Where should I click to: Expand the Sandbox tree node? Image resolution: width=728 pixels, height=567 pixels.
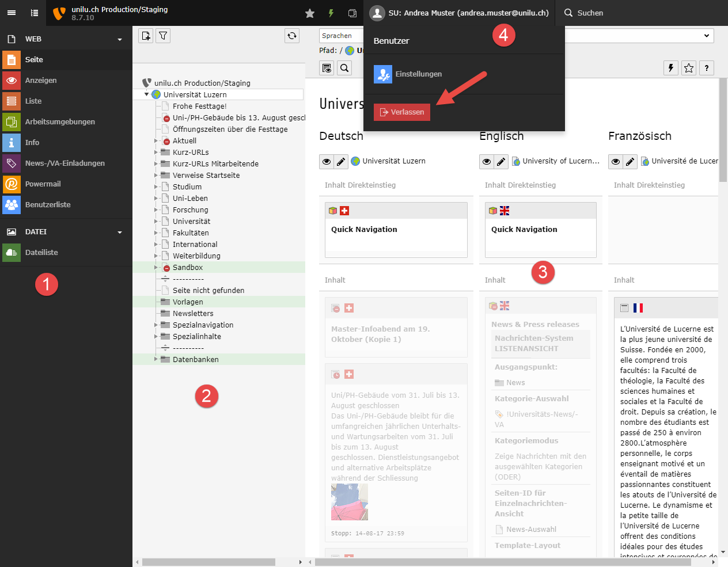156,268
